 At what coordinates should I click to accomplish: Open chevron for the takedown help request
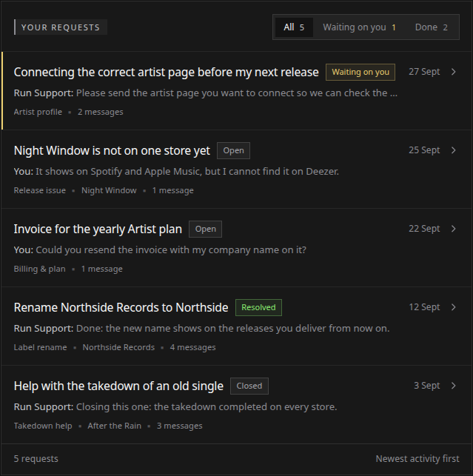(454, 386)
